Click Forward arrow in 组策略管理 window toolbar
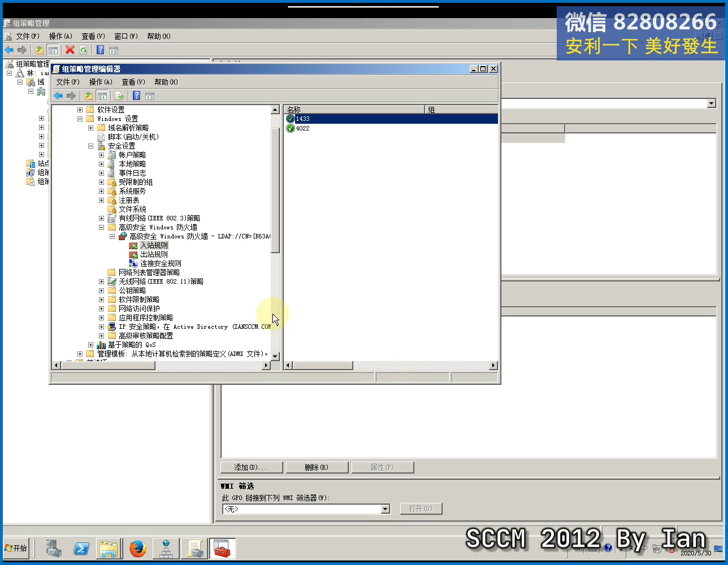Screen dimensions: 728x565 tap(22, 50)
